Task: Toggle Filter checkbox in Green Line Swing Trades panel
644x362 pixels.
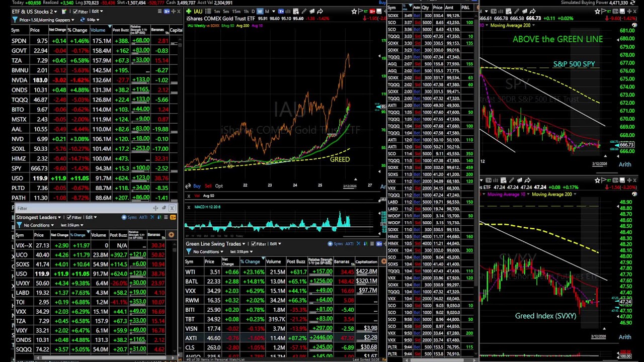Action: click(x=254, y=244)
